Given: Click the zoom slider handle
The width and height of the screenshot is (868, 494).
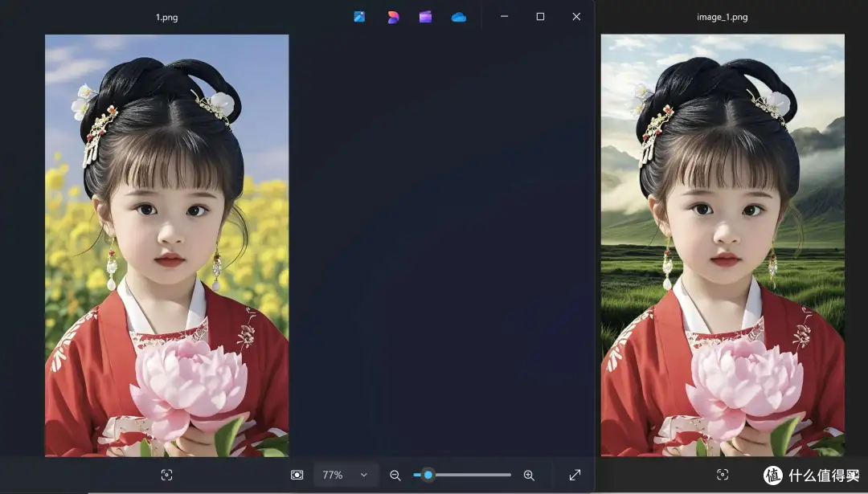Looking at the screenshot, I should point(428,475).
